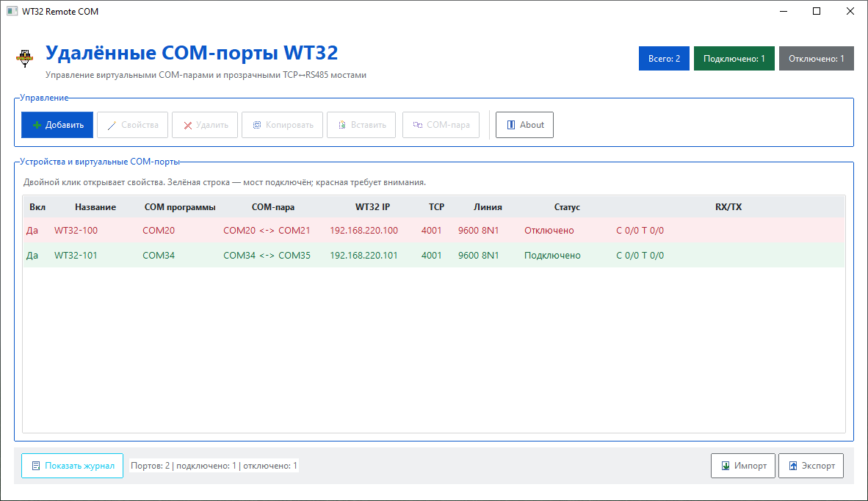868x501 pixels.
Task: Click TCP port 4001 in the WT32-100 row
Action: pos(431,230)
